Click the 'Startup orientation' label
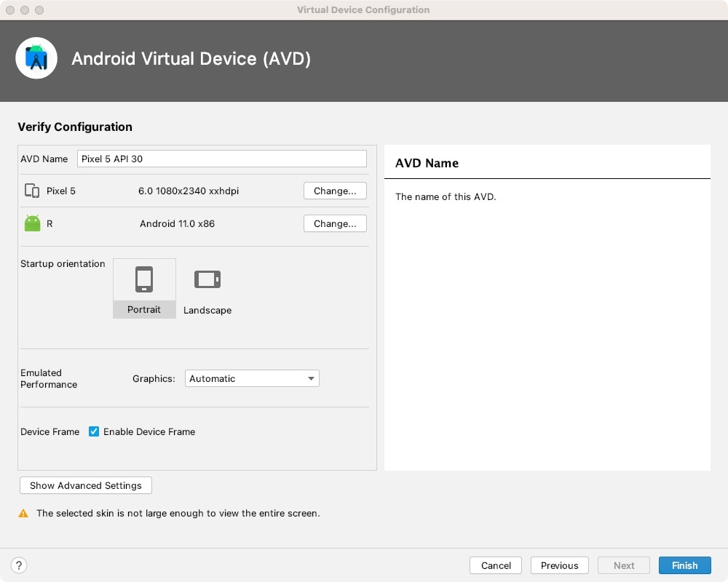 63,263
